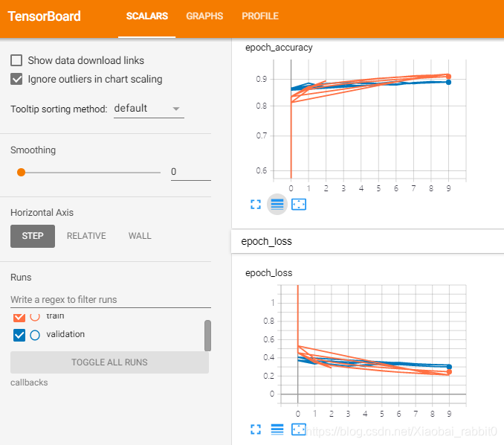Click the regex filter runs input
Screen dimensions: 504x445
(111, 300)
